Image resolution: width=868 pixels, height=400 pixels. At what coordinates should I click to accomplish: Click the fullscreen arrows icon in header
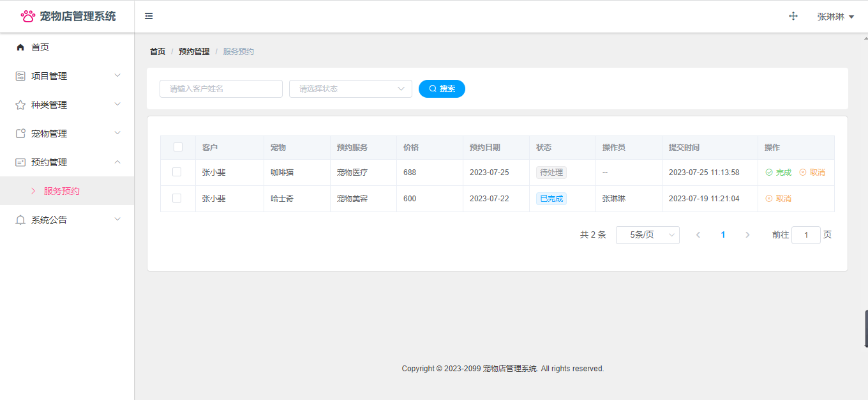coord(793,17)
